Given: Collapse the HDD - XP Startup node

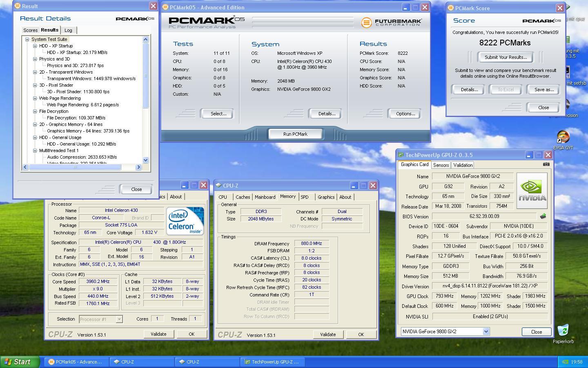Looking at the screenshot, I should (x=35, y=46).
